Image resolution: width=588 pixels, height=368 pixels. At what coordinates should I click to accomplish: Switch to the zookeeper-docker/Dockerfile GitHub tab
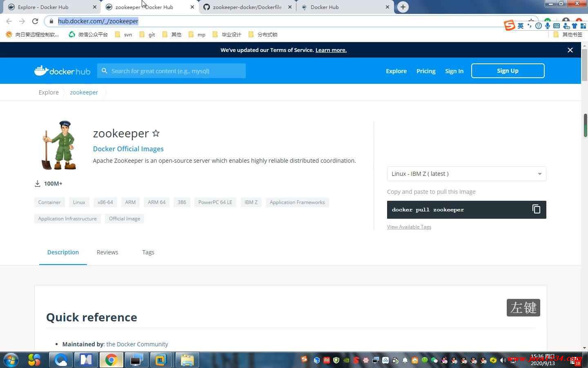point(247,7)
